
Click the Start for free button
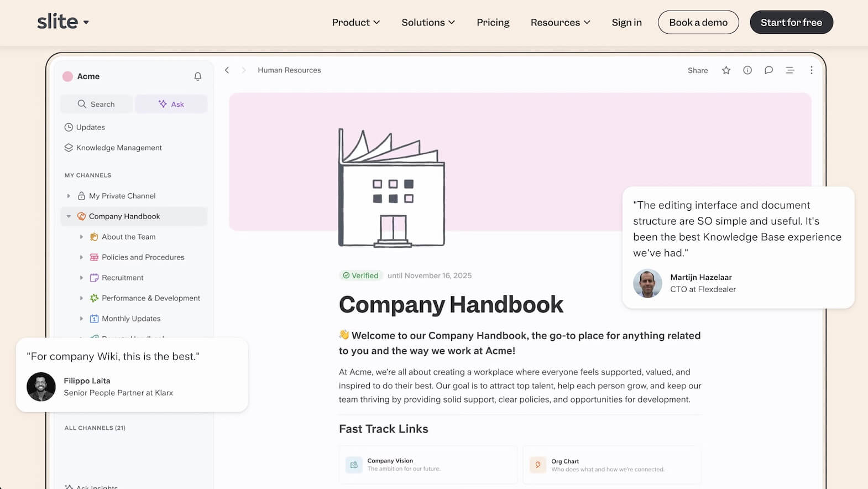tap(791, 23)
